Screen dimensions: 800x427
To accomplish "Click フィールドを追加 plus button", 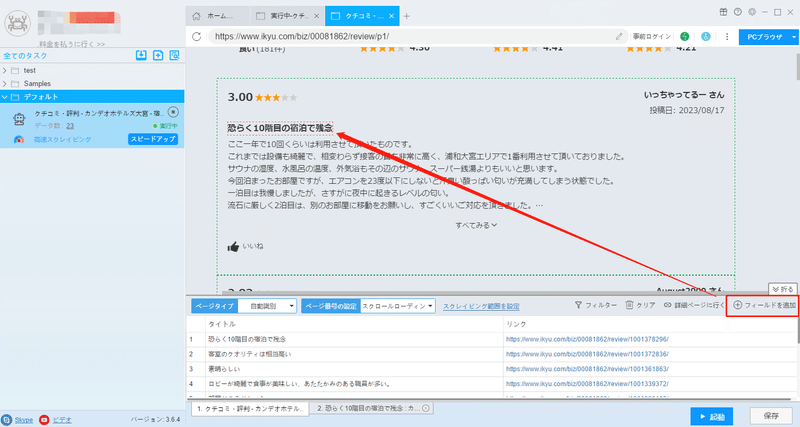I will 764,305.
